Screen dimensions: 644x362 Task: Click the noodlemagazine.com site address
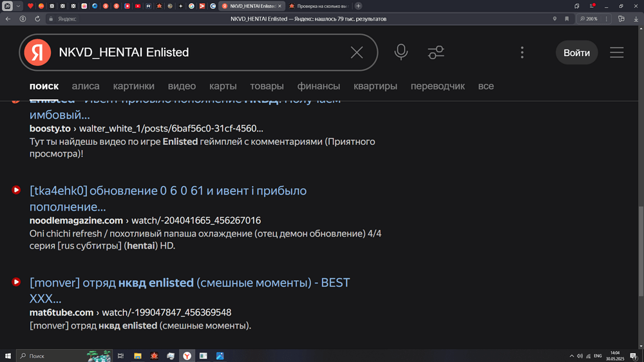tap(76, 221)
